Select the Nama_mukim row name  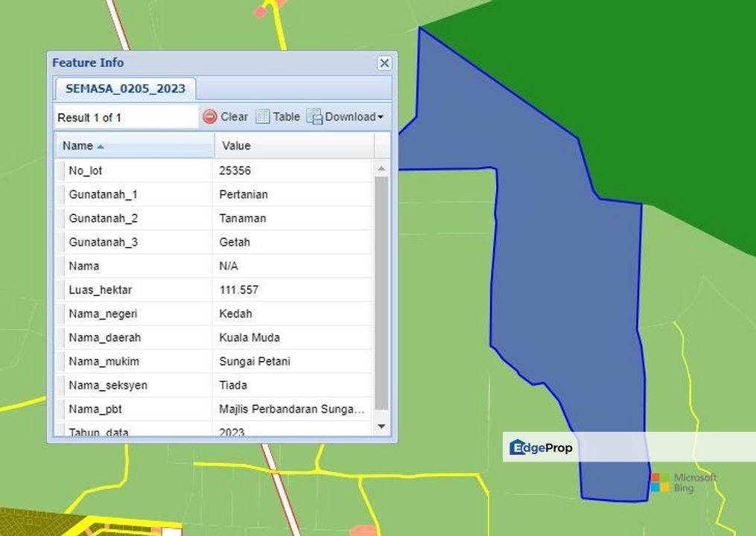point(104,362)
